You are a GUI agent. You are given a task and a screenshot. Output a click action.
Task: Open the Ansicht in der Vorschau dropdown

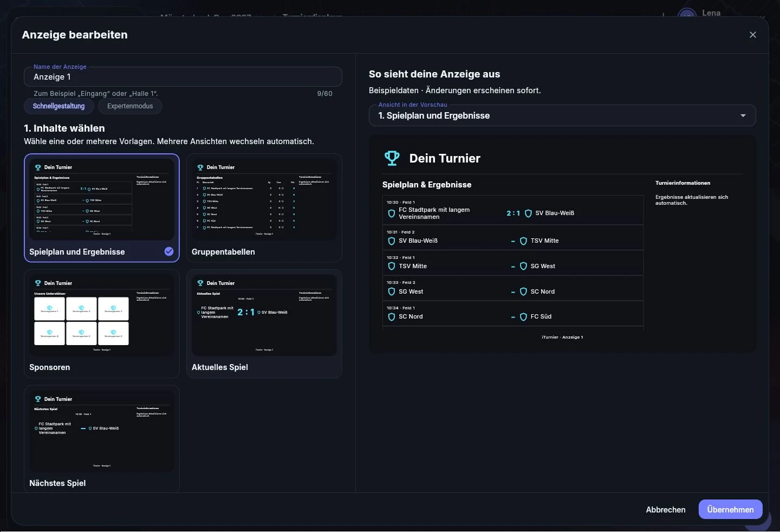point(562,115)
